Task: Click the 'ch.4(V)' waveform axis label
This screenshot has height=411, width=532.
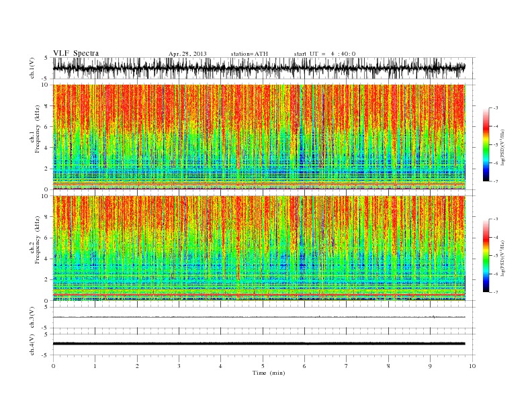Action: pyautogui.click(x=32, y=345)
